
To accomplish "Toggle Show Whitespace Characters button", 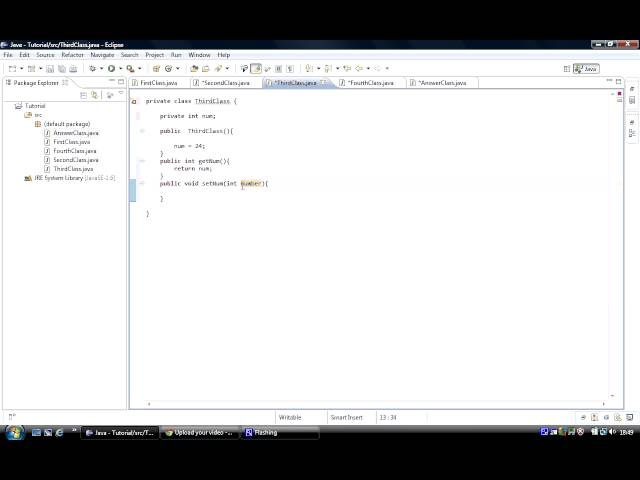I will pyautogui.click(x=290, y=69).
